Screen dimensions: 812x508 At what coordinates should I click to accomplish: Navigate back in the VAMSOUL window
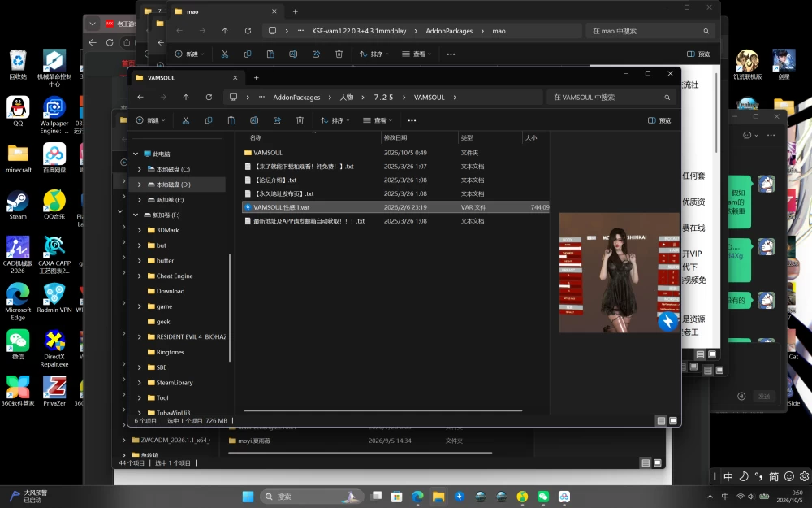[x=140, y=97]
